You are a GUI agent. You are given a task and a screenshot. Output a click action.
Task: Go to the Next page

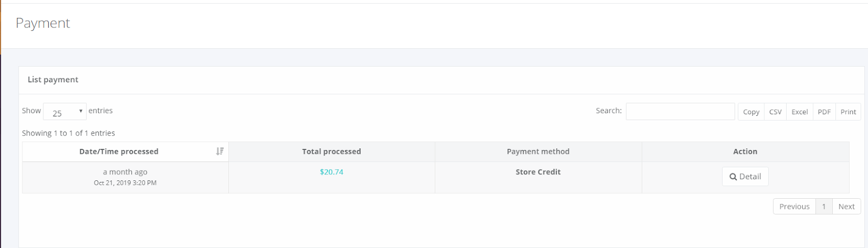pos(846,206)
